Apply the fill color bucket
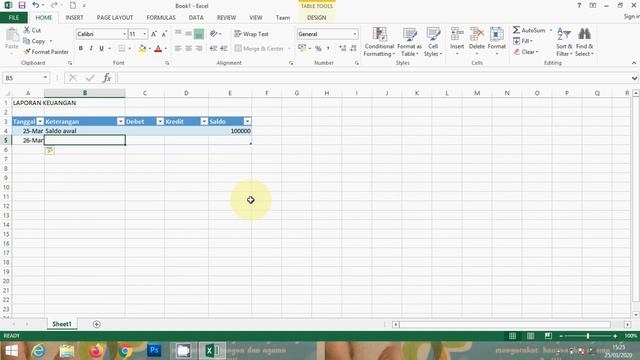 click(x=142, y=49)
